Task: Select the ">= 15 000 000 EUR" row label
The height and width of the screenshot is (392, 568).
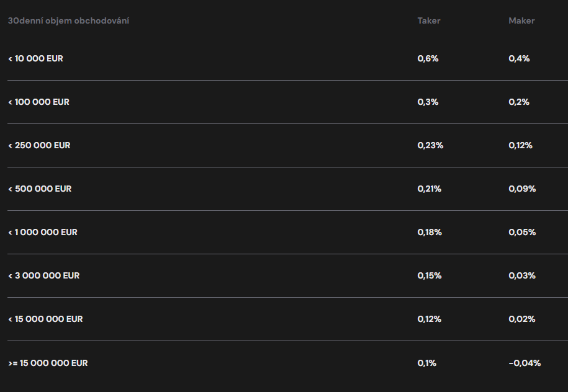Action: [48, 363]
